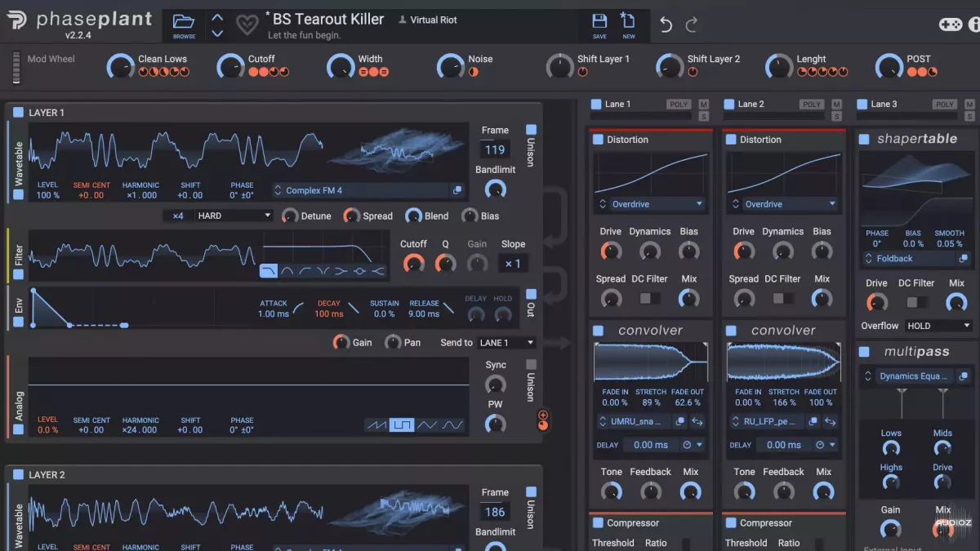Screen dimensions: 980x551
Task: Select Lane 1 header
Action: 617,104
